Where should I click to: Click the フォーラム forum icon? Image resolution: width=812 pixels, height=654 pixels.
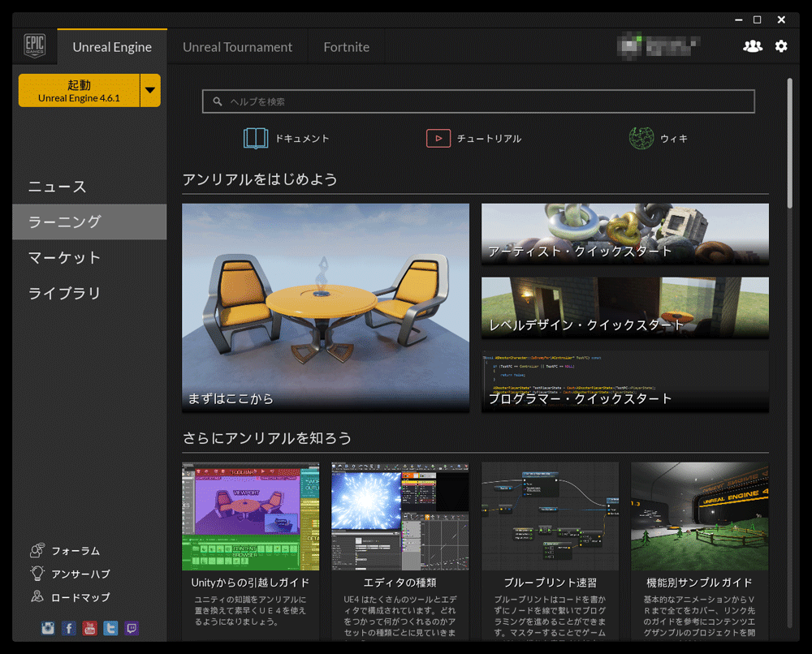37,550
